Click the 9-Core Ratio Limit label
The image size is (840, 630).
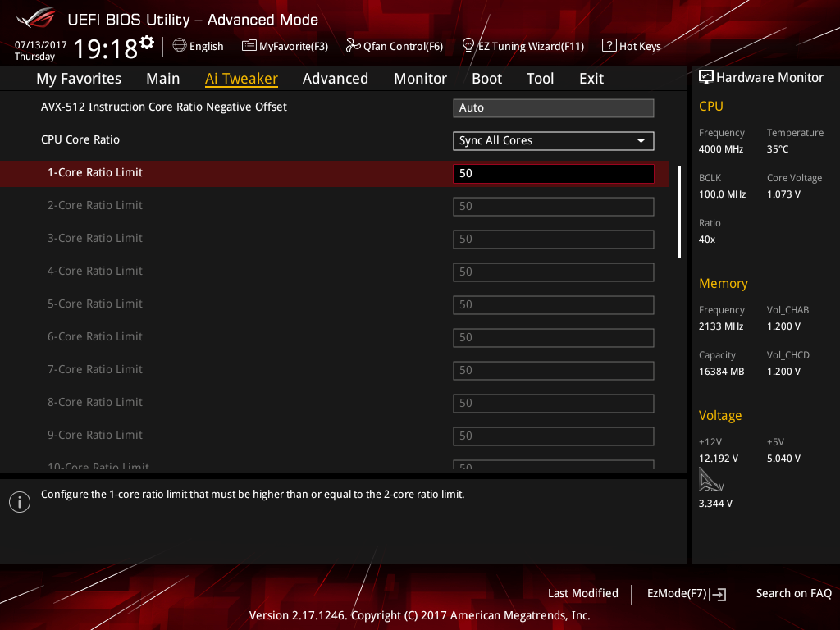[95, 435]
